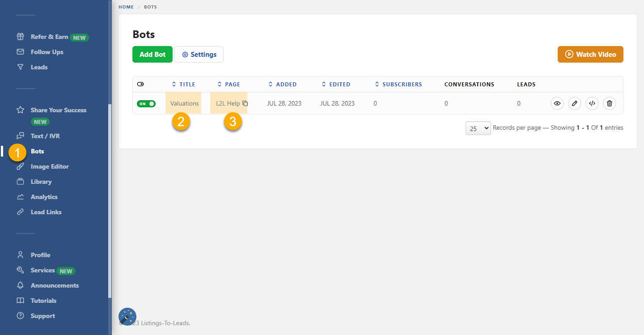The image size is (644, 335).
Task: Open the embed code icon for the bot
Action: click(x=592, y=103)
